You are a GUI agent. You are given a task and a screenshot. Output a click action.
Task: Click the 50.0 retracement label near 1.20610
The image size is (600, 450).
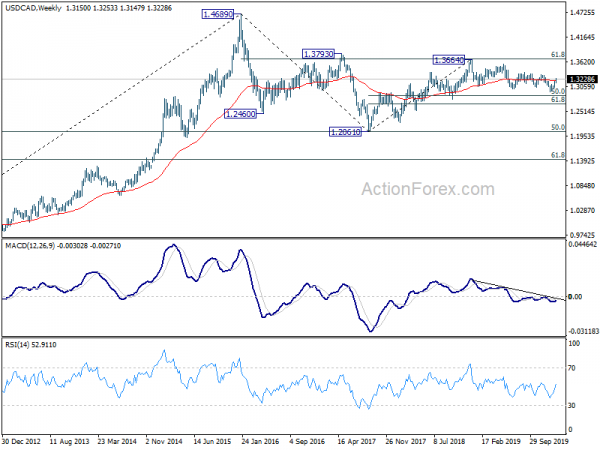(558, 127)
